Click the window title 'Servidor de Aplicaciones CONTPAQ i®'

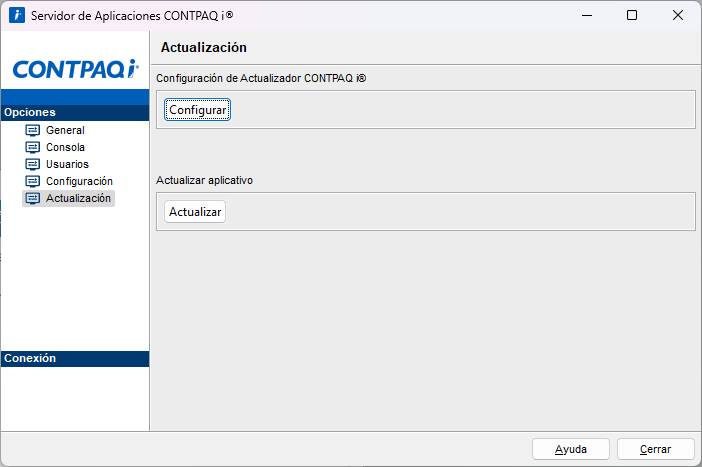point(132,16)
